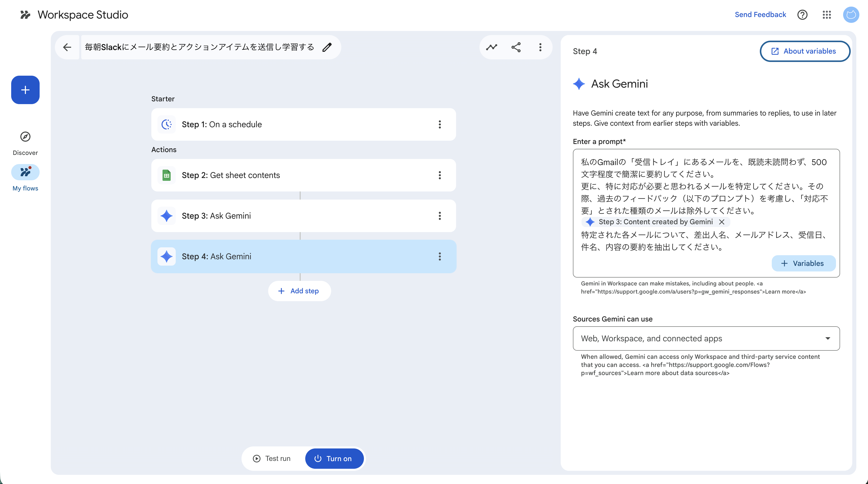The height and width of the screenshot is (484, 868).
Task: Open Step 1 three-dot options menu
Action: click(x=439, y=124)
